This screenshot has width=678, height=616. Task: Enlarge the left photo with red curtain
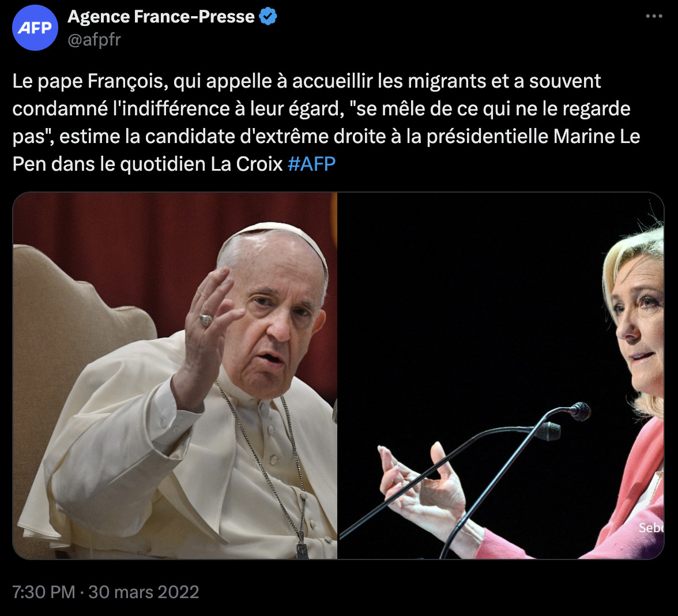click(x=175, y=375)
